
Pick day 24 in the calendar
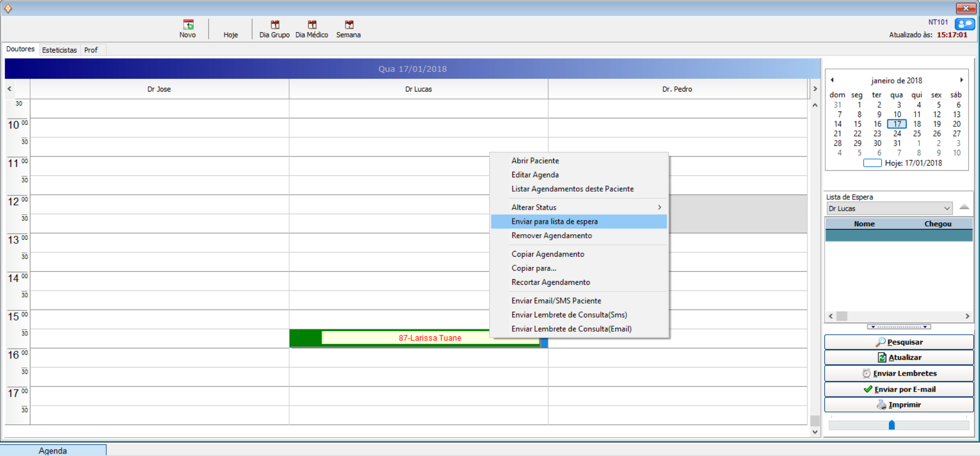[897, 133]
